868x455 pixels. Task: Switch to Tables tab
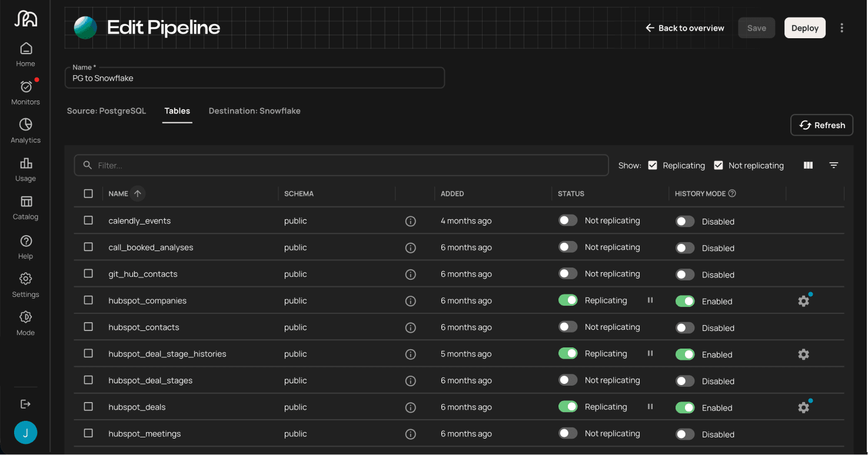click(177, 111)
